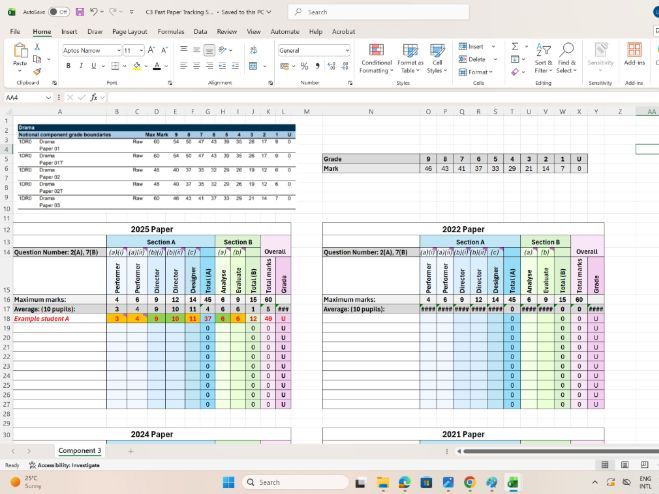The width and height of the screenshot is (659, 494).
Task: Click the formula bar input area
Action: click(x=382, y=98)
